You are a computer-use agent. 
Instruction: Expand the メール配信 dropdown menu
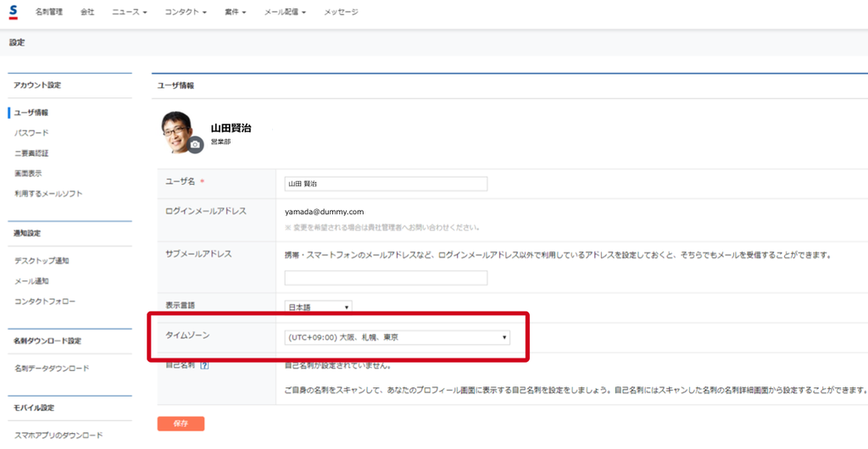pyautogui.click(x=285, y=12)
